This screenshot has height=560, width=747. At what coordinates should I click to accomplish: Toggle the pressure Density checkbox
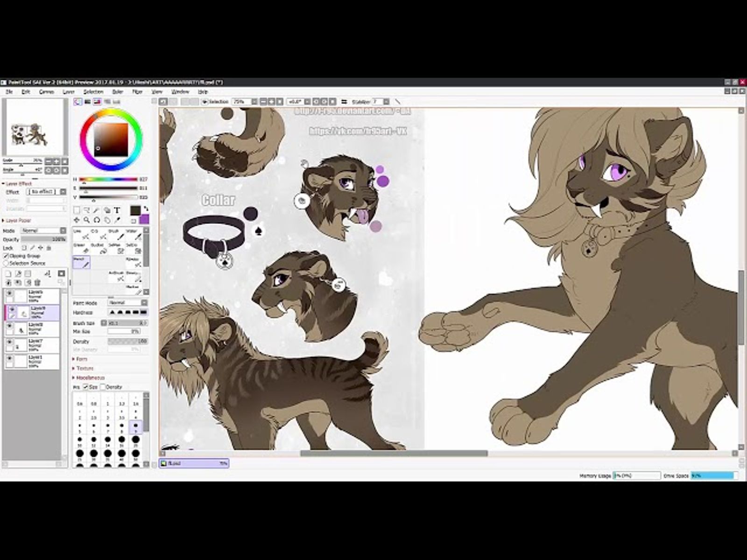[x=103, y=387]
